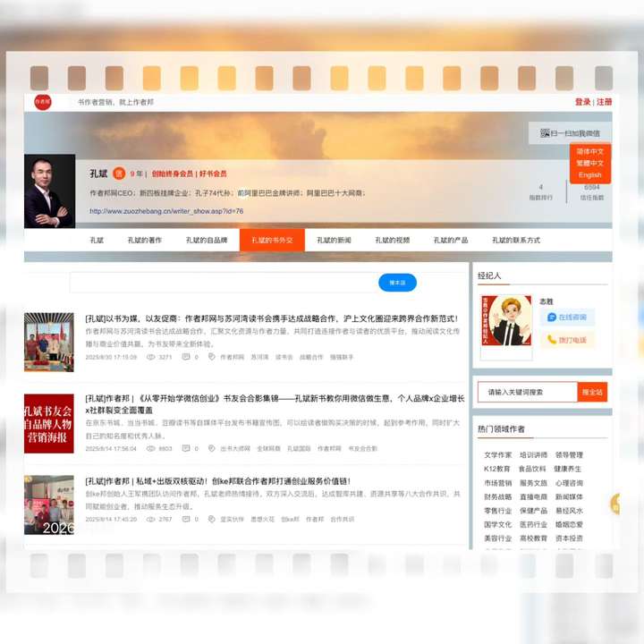Open the 孔斌的著作 tab

(145, 241)
